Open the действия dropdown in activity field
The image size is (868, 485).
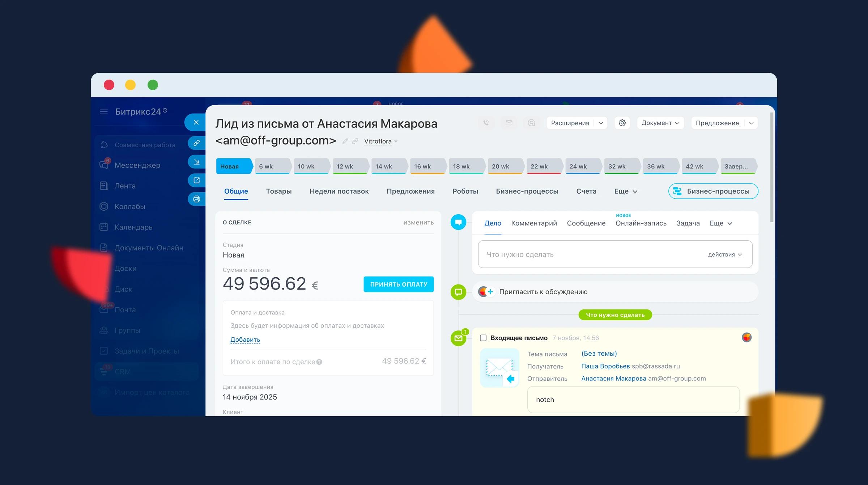(x=725, y=254)
